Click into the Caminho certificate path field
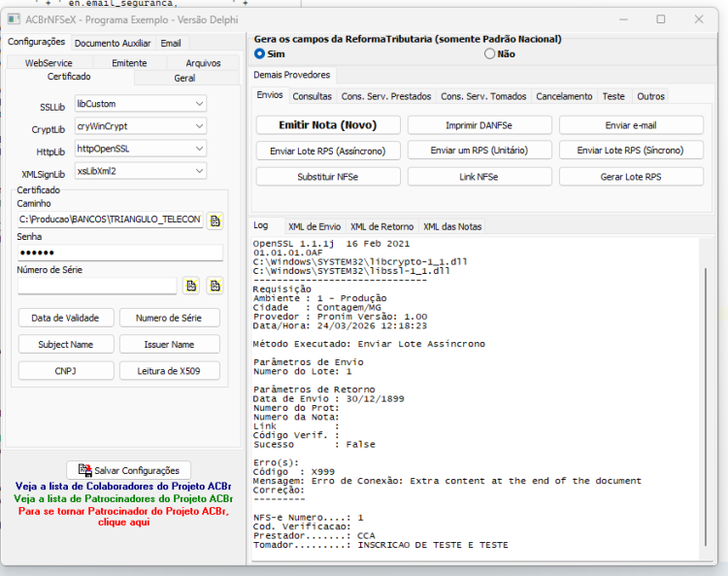Image resolution: width=728 pixels, height=576 pixels. pos(111,220)
